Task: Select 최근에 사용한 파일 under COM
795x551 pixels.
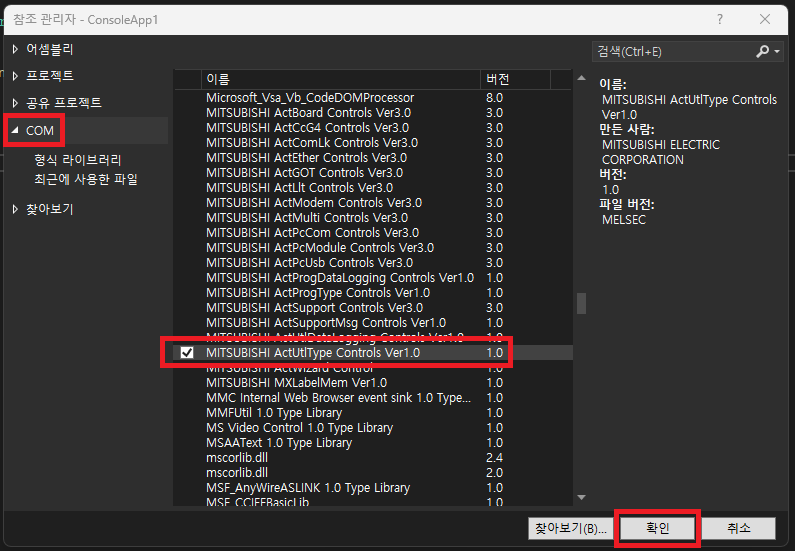Action: [86, 179]
